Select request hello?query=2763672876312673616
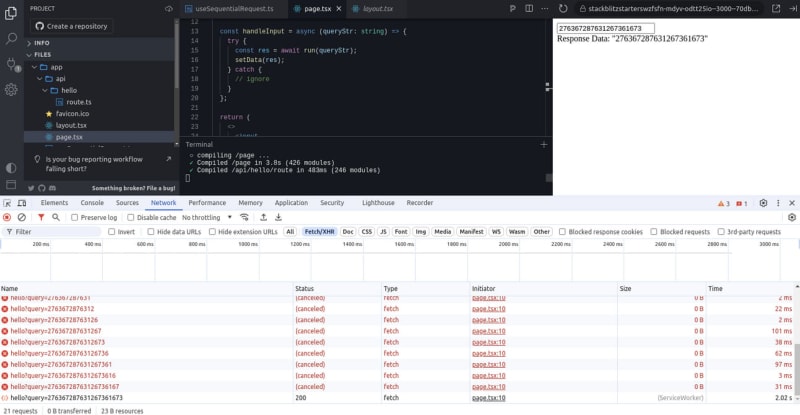Screen dimensions: 800x415 click(63, 375)
